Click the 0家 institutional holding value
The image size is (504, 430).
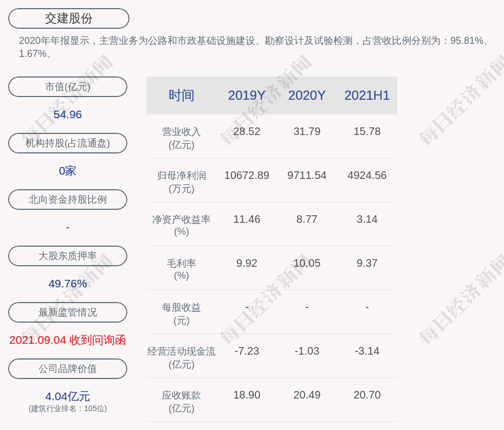pyautogui.click(x=68, y=171)
